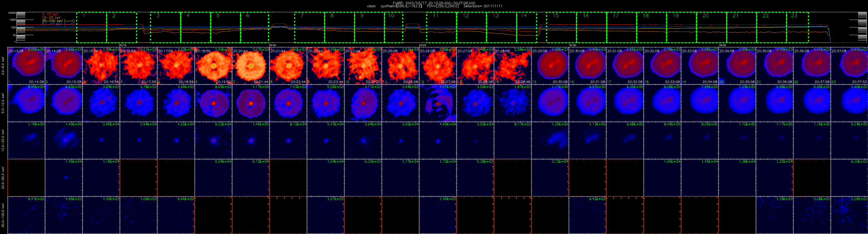The height and width of the screenshot is (234, 868).
Task: Click the word clean in the header
Action: (x=371, y=6)
